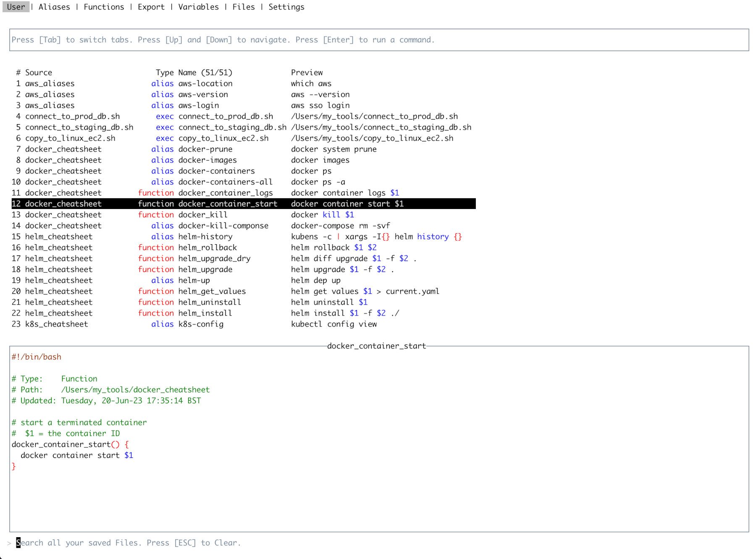Select the docker_container_logs function row
This screenshot has height=559, width=756.
point(226,193)
